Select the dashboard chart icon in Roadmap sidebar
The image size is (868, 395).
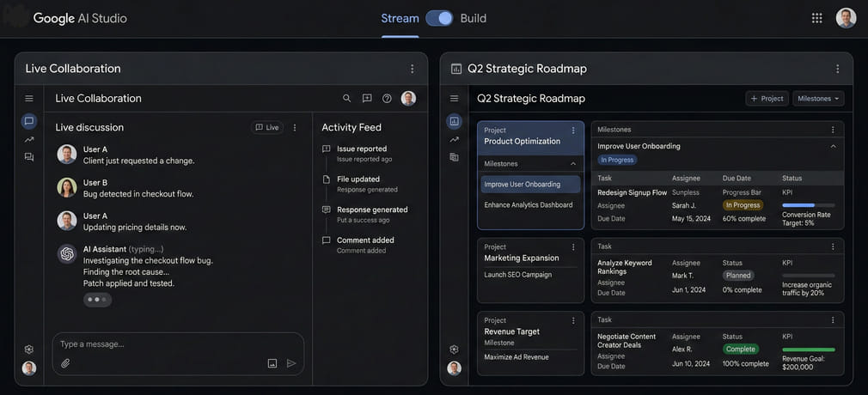point(455,121)
